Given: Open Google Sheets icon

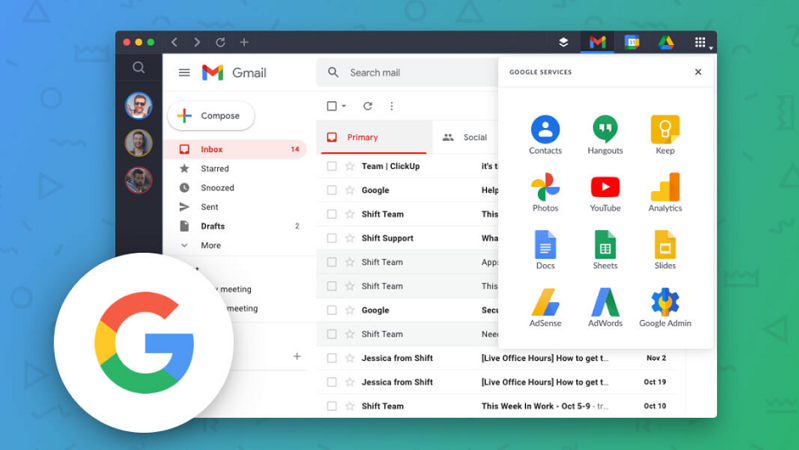Looking at the screenshot, I should pyautogui.click(x=605, y=245).
